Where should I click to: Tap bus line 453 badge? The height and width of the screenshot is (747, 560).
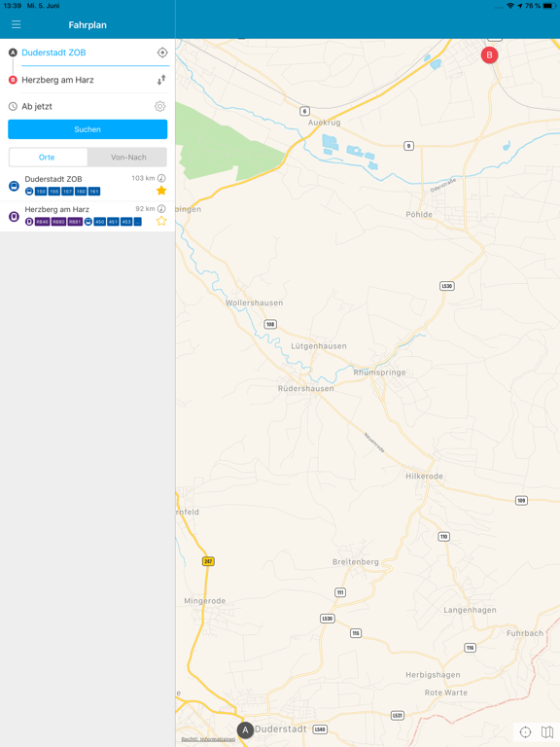click(x=126, y=222)
